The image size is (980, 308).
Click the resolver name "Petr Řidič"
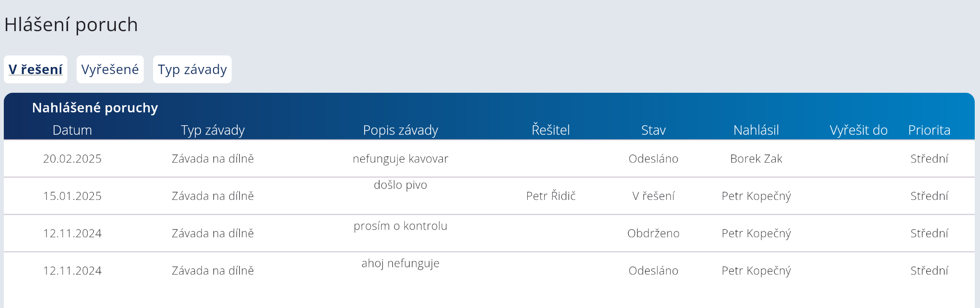pyautogui.click(x=551, y=196)
